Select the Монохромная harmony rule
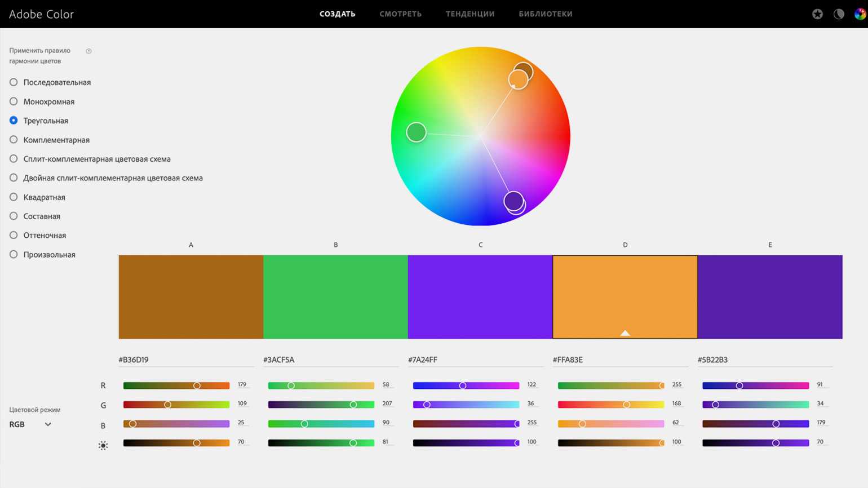Image resolution: width=868 pixels, height=488 pixels. pos(14,101)
